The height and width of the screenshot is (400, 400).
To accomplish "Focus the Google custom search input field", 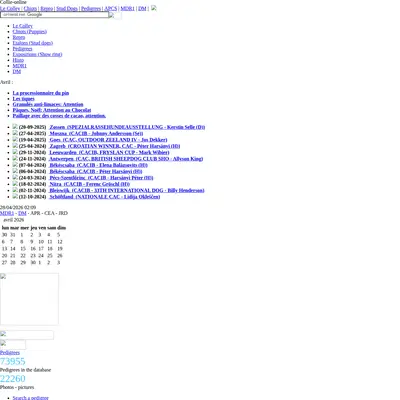I will click(x=54, y=15).
